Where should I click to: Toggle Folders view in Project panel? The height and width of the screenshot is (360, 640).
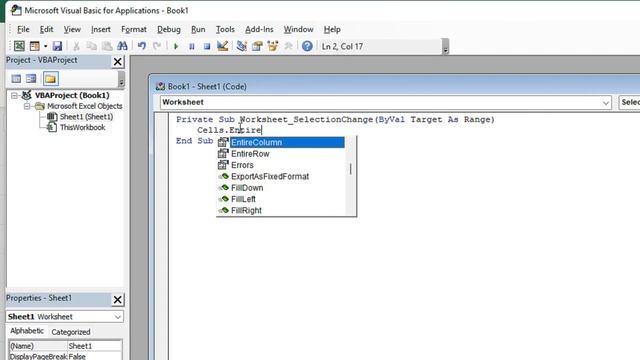coord(51,78)
